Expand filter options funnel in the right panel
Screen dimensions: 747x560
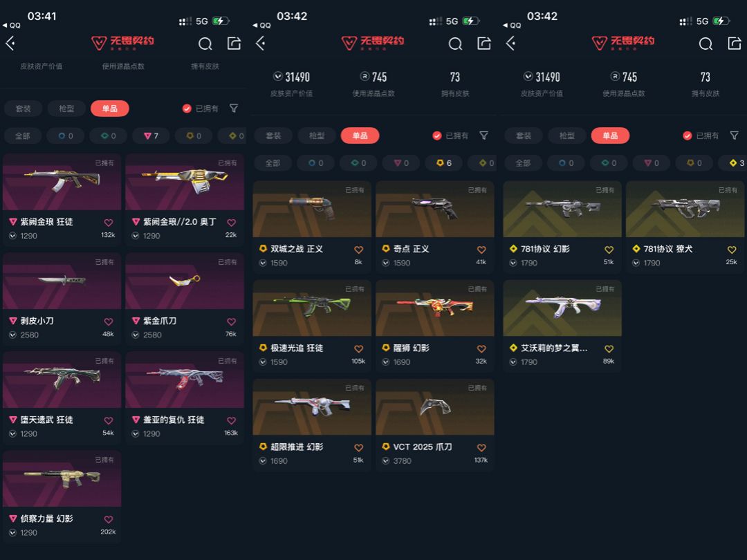tap(734, 136)
